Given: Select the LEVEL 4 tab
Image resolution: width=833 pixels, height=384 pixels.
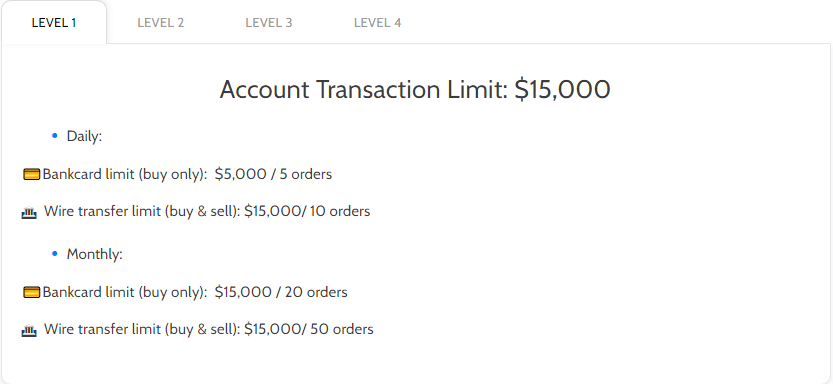Looking at the screenshot, I should point(377,23).
